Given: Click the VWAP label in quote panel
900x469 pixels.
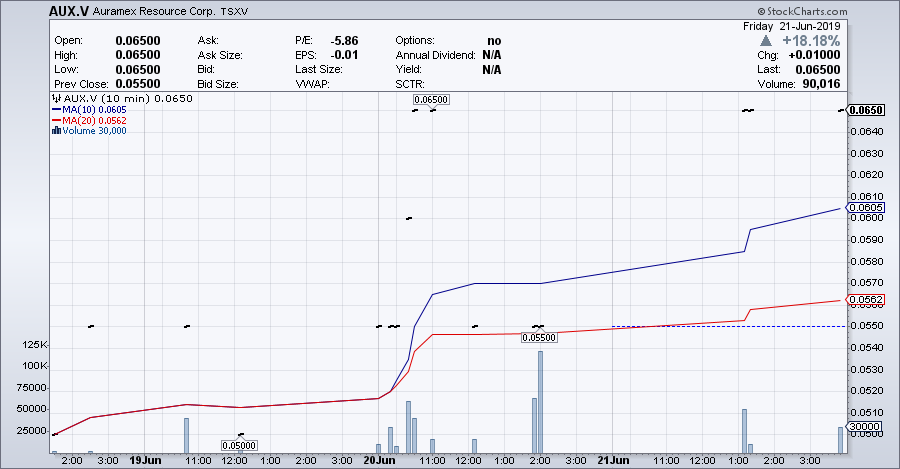Looking at the screenshot, I should point(312,84).
